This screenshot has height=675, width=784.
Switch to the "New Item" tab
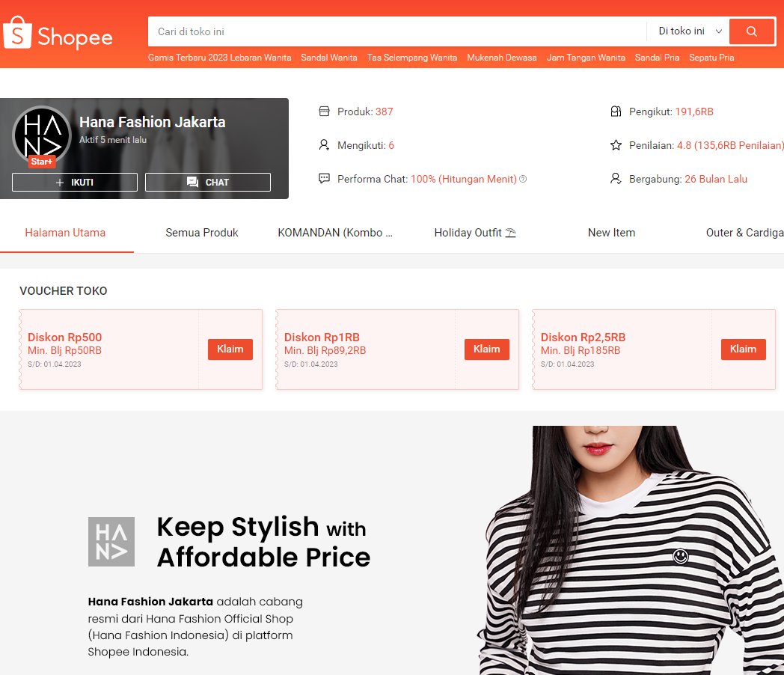[x=611, y=233]
